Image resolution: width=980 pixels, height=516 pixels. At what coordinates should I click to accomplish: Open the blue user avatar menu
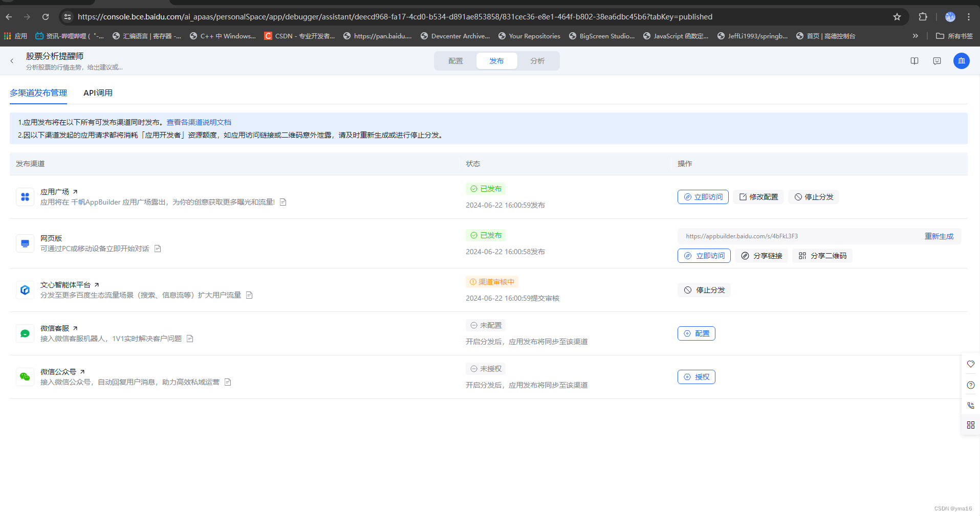[962, 61]
